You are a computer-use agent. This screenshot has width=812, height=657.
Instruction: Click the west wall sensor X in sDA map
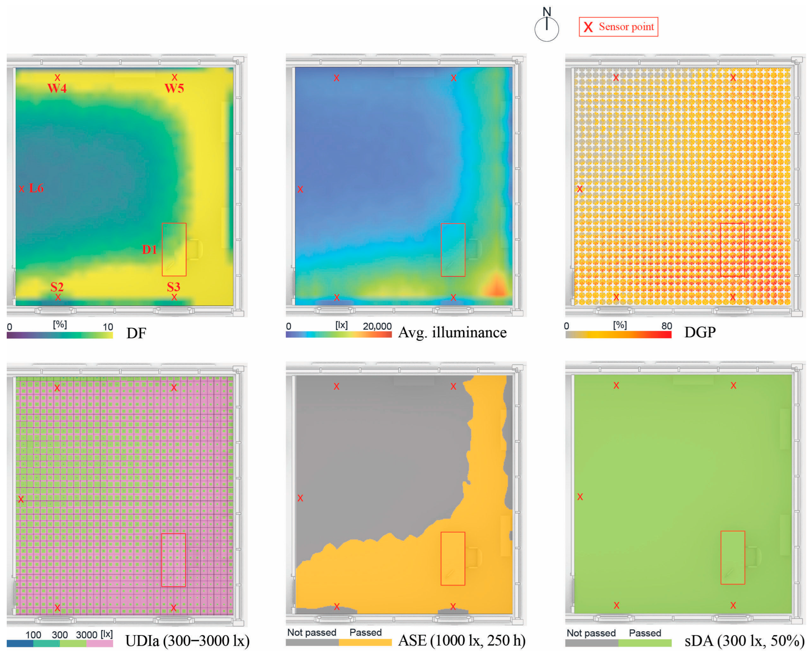click(580, 497)
